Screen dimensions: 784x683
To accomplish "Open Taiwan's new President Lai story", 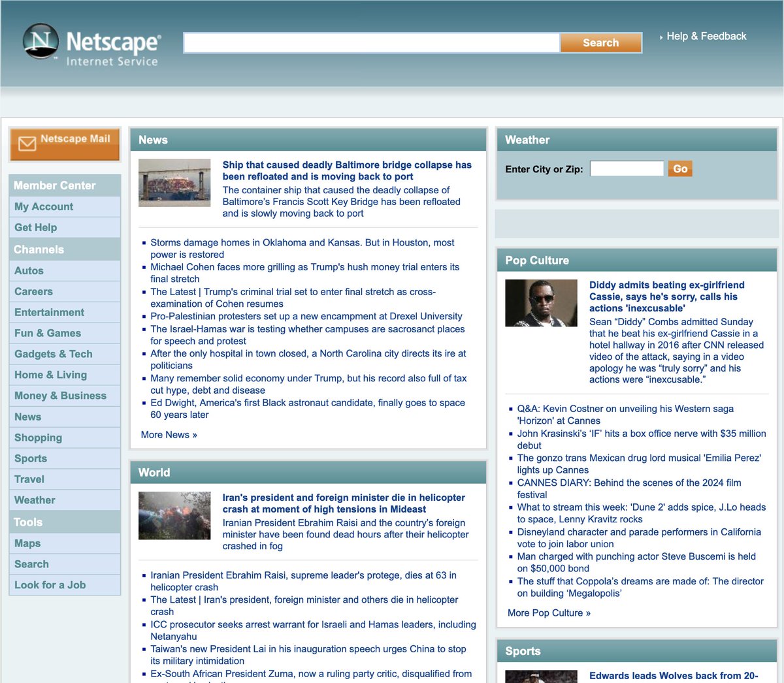I will click(x=308, y=655).
